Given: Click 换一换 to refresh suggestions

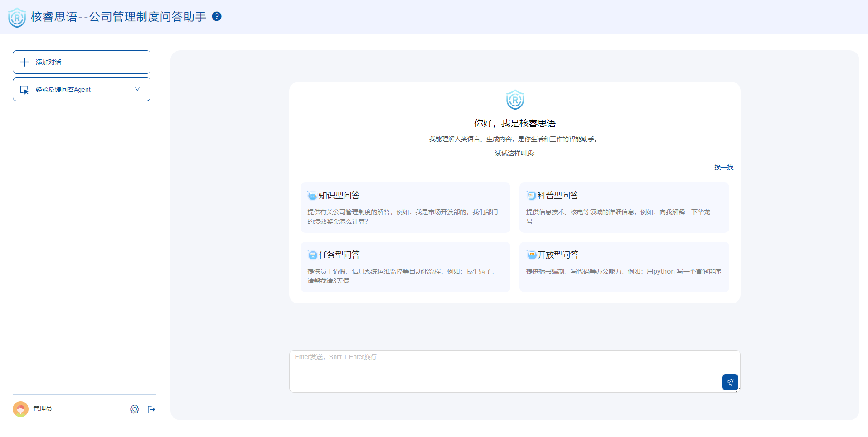Looking at the screenshot, I should (723, 167).
